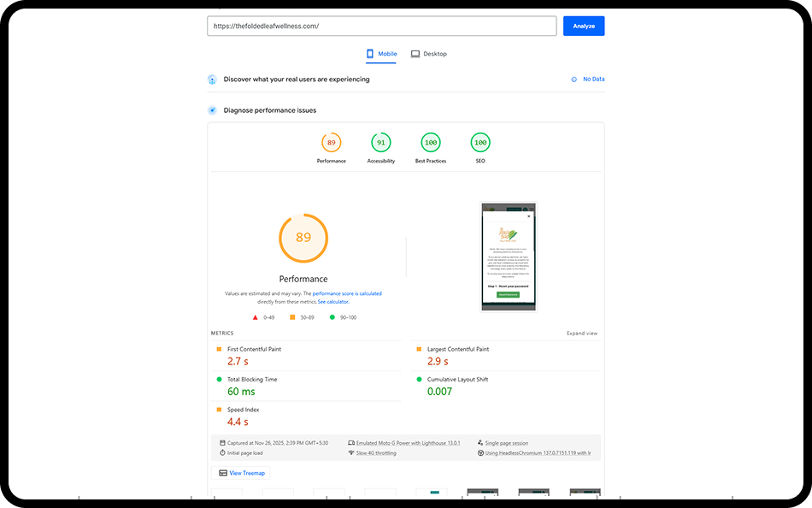
Task: Click the 'Initial page load' text
Action: coord(245,453)
